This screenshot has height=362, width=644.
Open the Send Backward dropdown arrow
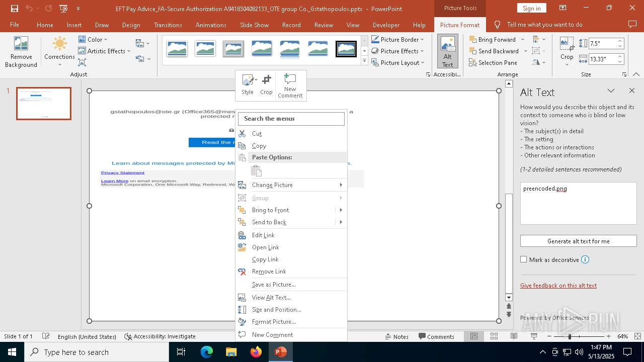[526, 51]
